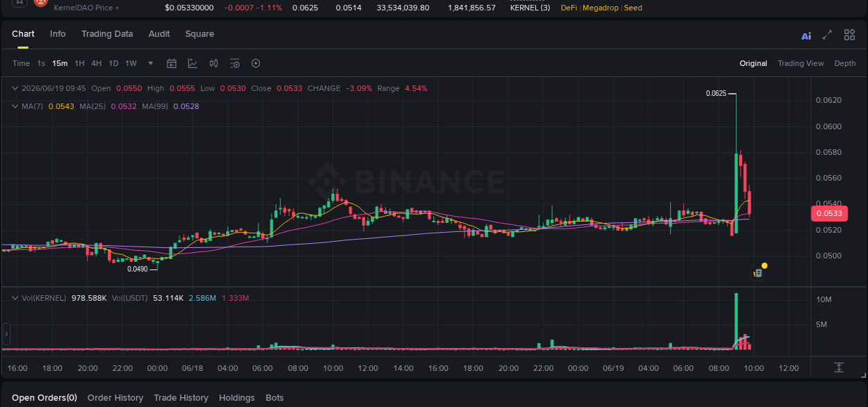Switch to the Info tab

coord(58,34)
